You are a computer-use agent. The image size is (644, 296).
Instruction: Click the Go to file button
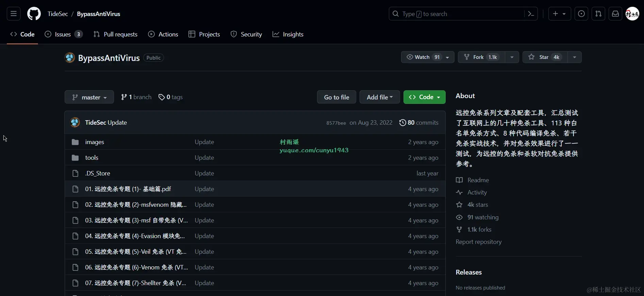[336, 97]
